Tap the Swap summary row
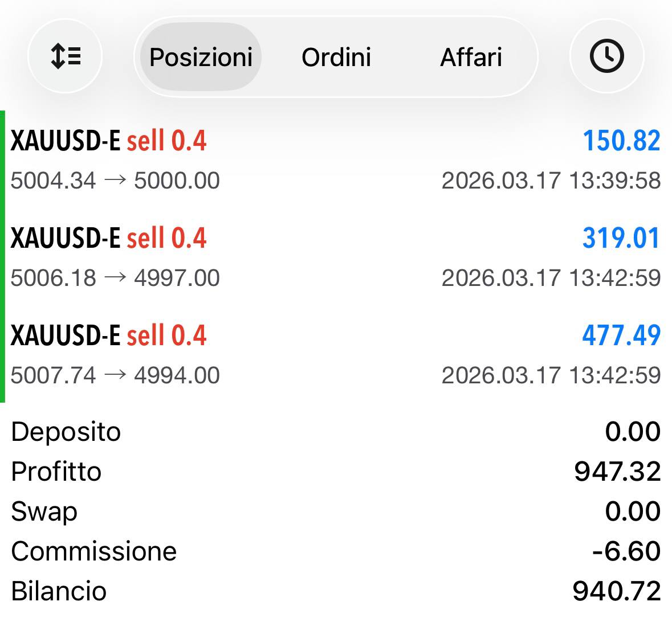The image size is (672, 622). [336, 511]
